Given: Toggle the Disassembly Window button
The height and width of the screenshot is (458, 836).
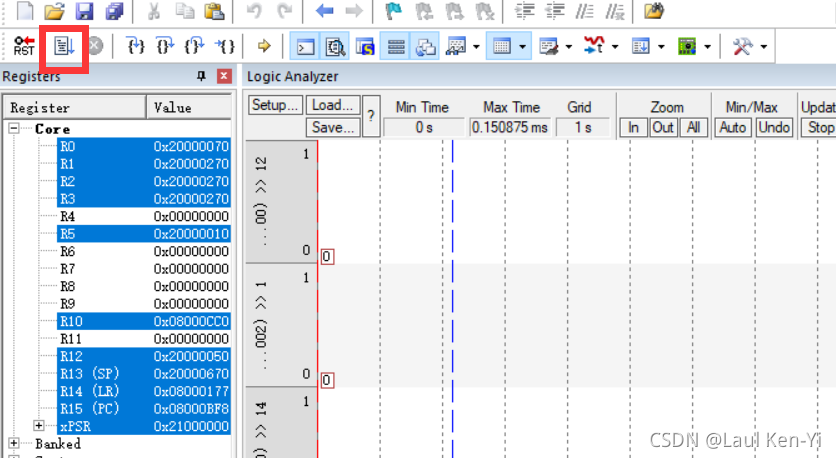Looking at the screenshot, I should (335, 46).
